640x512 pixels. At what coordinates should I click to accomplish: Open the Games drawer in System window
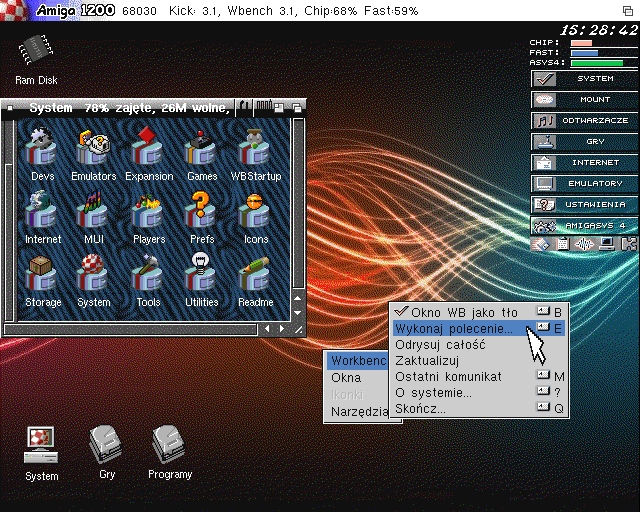(x=202, y=155)
